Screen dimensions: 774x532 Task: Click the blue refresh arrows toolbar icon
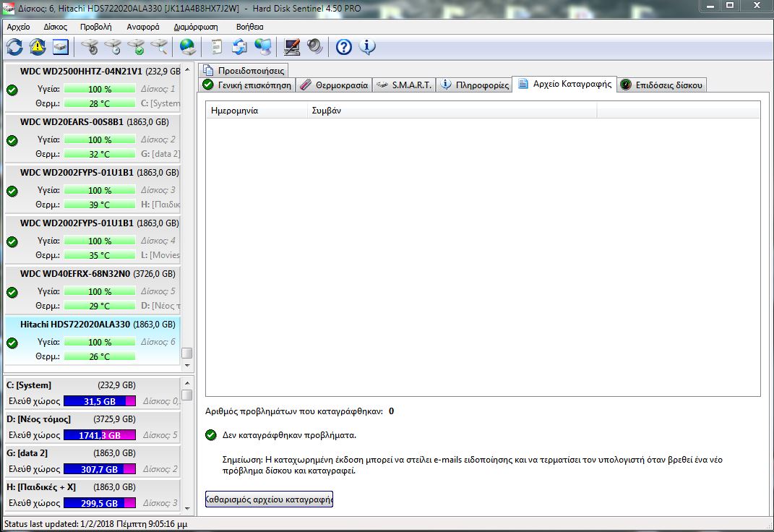[14, 47]
